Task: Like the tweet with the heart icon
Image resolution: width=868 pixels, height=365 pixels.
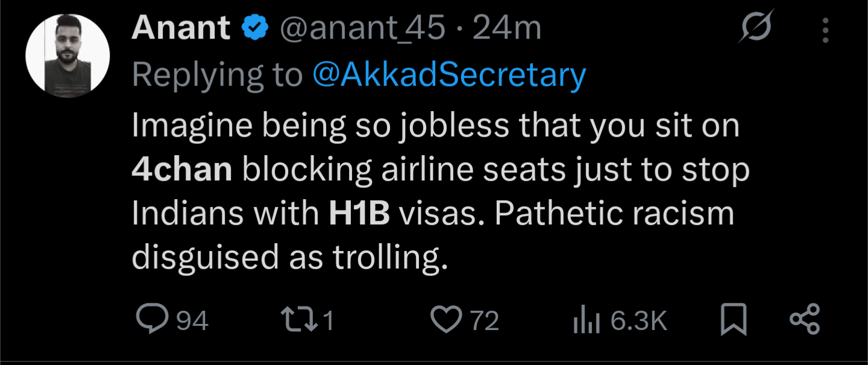Action: 447,320
